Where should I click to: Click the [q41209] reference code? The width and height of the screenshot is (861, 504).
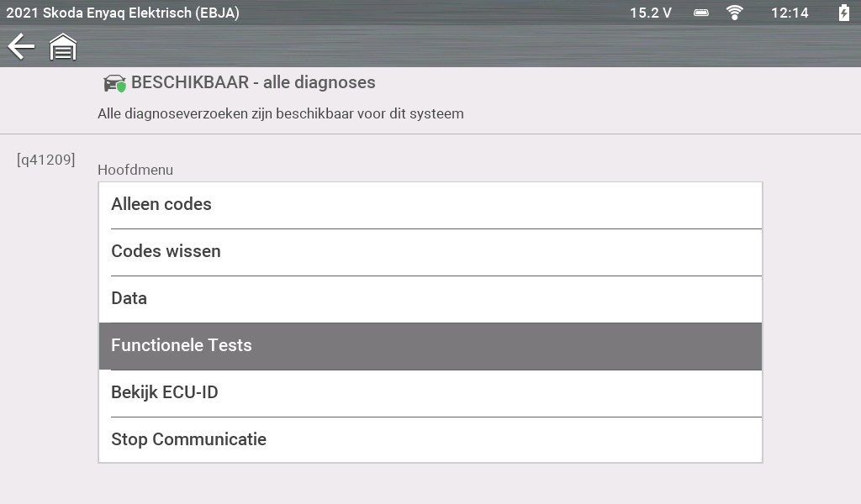(x=46, y=159)
